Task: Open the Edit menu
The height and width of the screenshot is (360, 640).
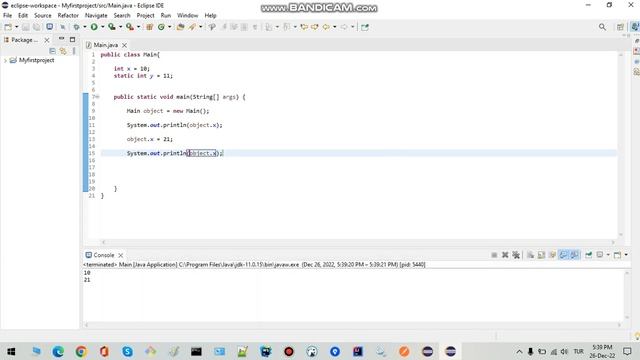Action: [x=23, y=16]
